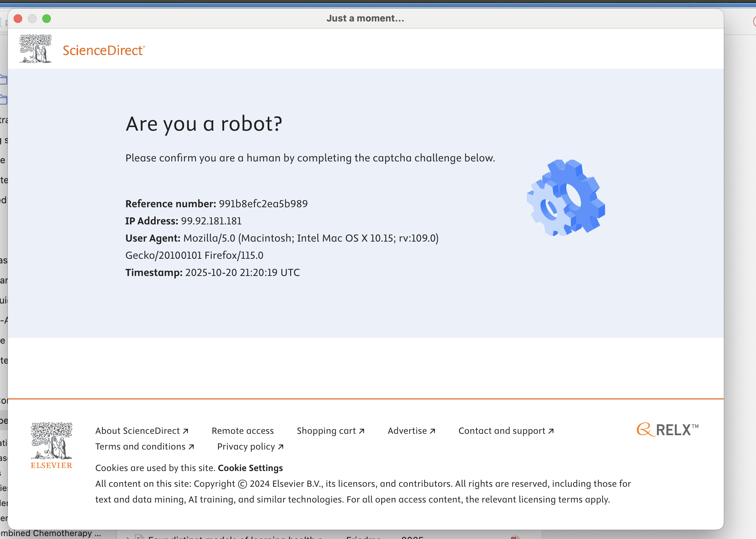The width and height of the screenshot is (756, 539).
Task: Open the Remote access link
Action: coord(243,431)
